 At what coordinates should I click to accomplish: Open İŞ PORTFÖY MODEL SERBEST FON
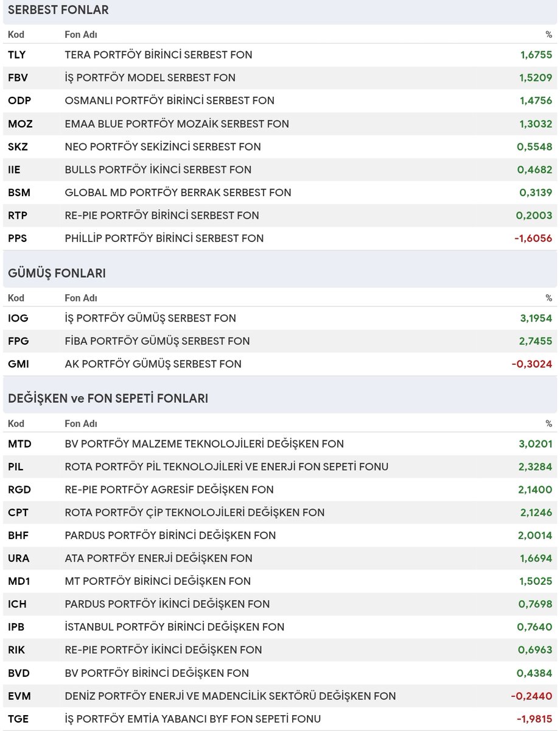(x=150, y=78)
